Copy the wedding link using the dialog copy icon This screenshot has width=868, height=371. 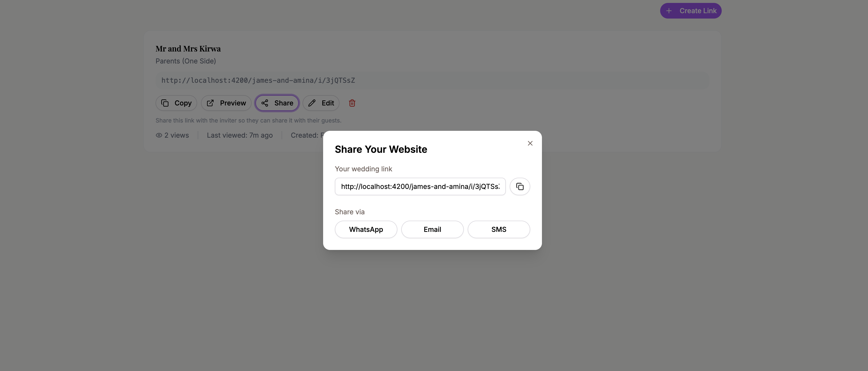tap(520, 186)
